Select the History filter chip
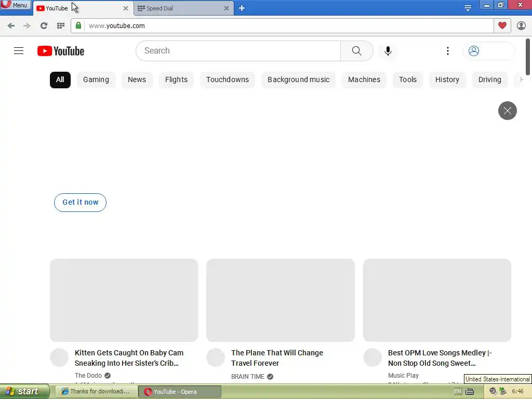 (447, 79)
